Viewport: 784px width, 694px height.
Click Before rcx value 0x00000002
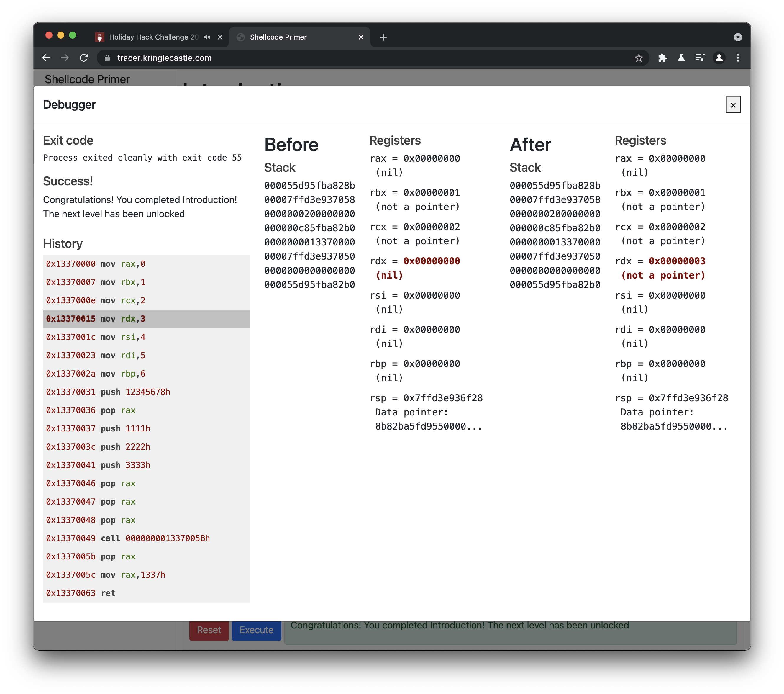click(432, 227)
